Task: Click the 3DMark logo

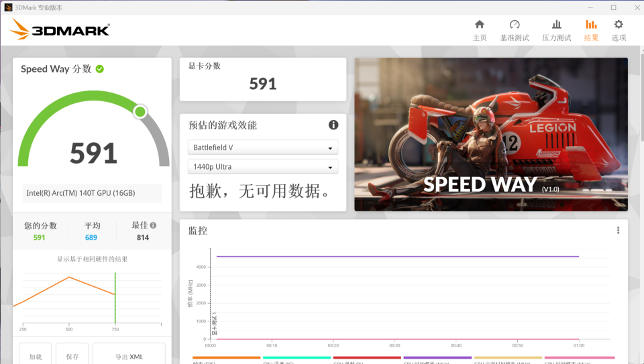Action: (60, 29)
